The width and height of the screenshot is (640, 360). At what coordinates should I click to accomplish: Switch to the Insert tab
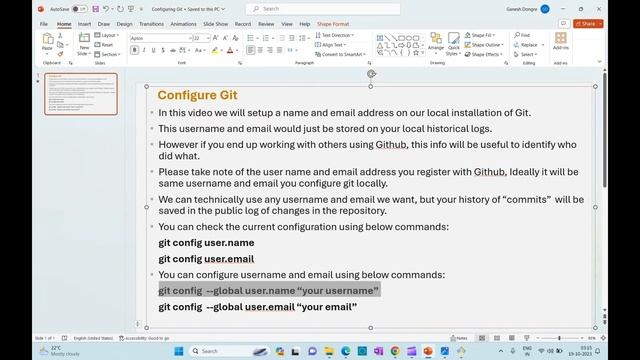click(x=84, y=24)
